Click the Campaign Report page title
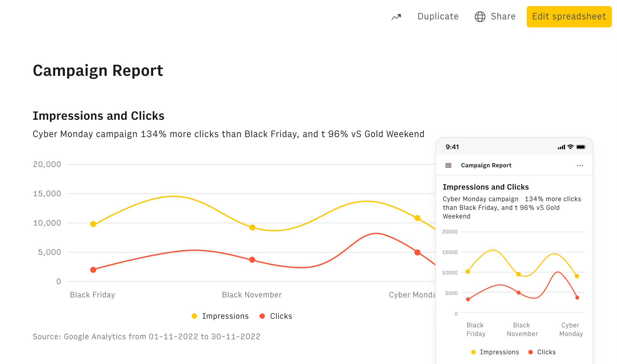 [98, 71]
